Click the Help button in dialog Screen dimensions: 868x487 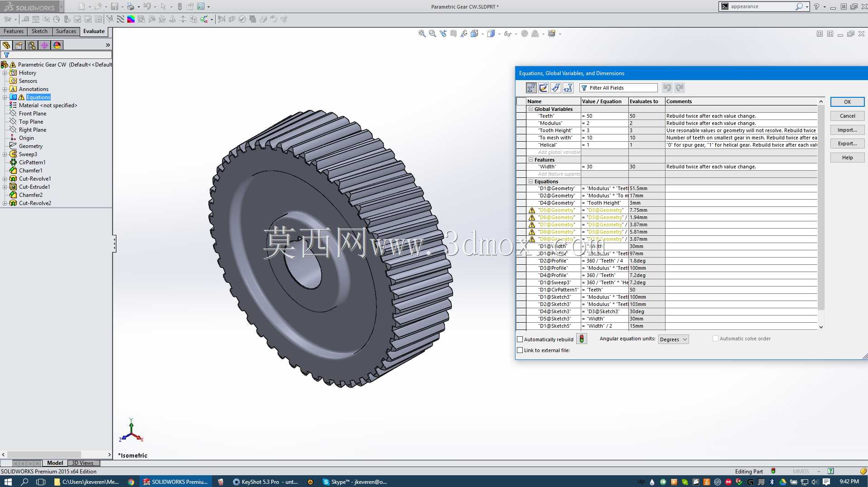point(847,158)
